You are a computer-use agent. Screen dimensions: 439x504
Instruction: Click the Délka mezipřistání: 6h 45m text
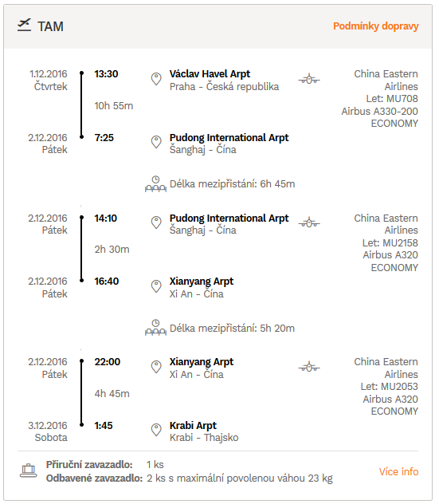click(232, 184)
